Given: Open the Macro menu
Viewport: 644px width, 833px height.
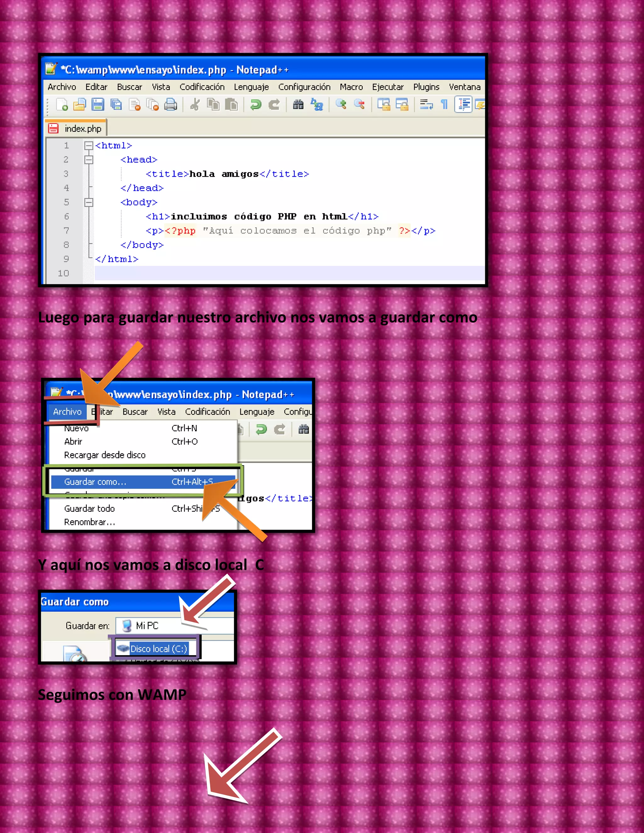Looking at the screenshot, I should [351, 87].
